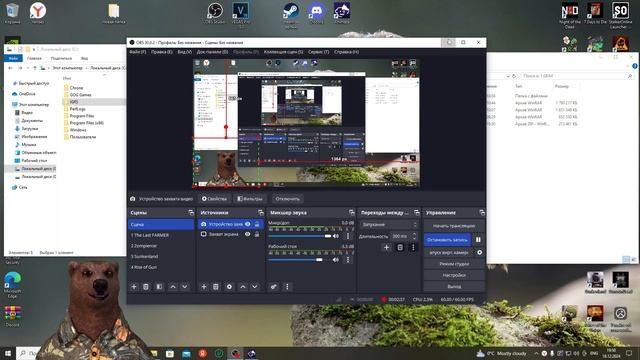Open OBS Studio desktop shortcut
640x360 pixels.
point(215,13)
